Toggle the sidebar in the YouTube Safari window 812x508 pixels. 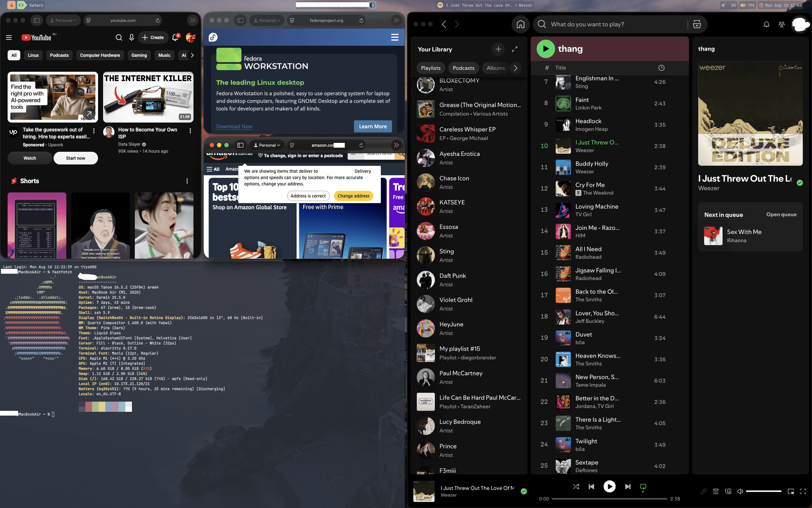coord(37,21)
